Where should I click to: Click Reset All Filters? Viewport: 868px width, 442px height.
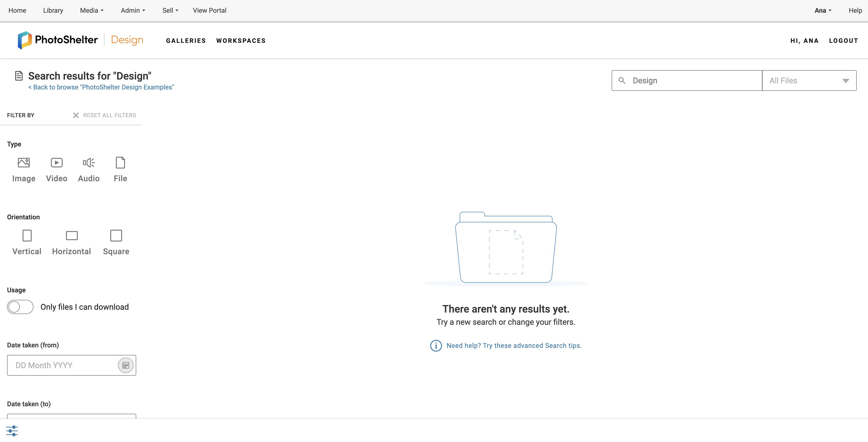104,116
